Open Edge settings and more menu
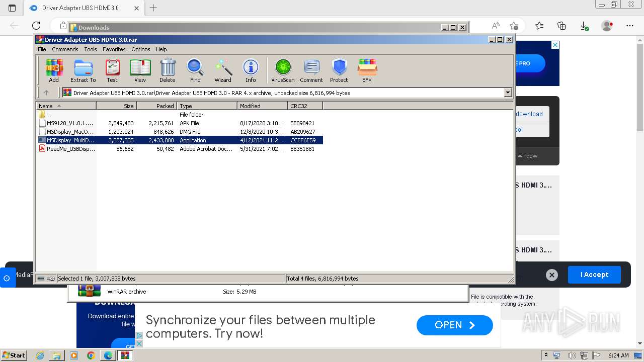The width and height of the screenshot is (644, 362). coord(629,26)
